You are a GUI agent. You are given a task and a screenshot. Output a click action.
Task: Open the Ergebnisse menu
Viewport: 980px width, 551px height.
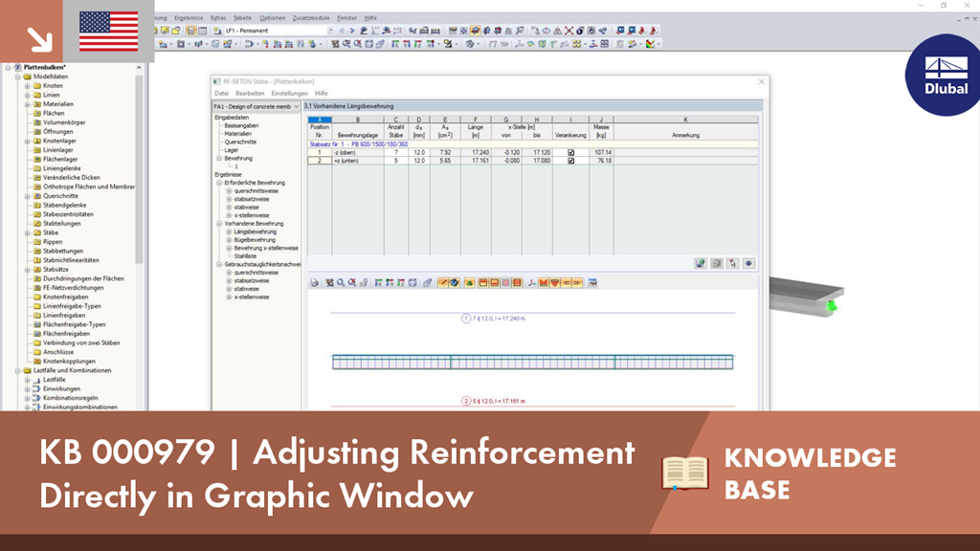click(x=189, y=18)
